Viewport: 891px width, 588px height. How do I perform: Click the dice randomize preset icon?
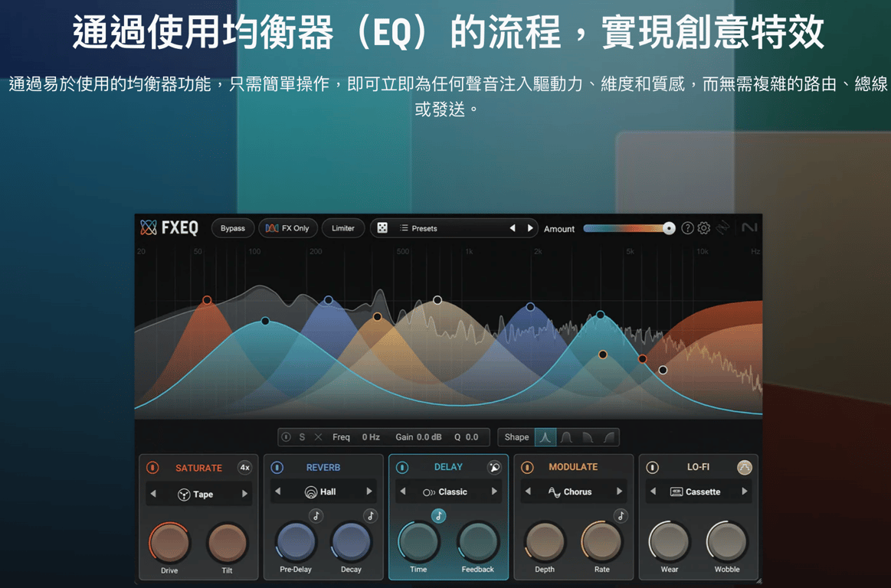[382, 228]
